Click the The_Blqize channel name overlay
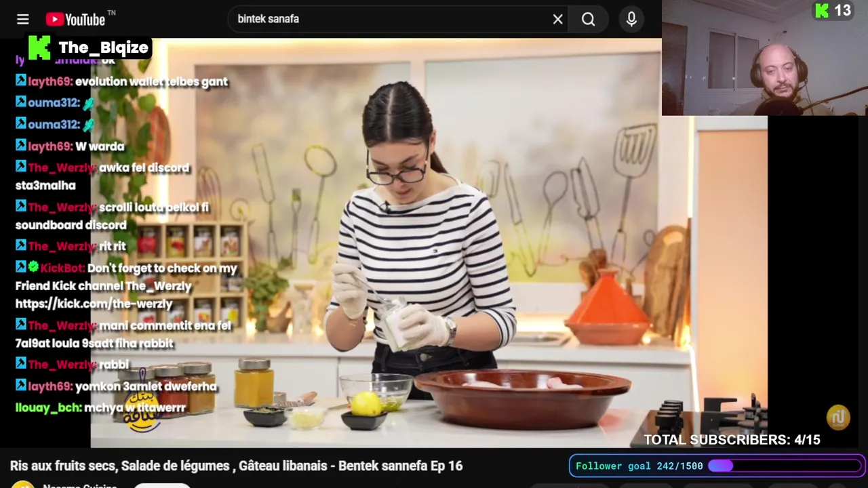 103,47
